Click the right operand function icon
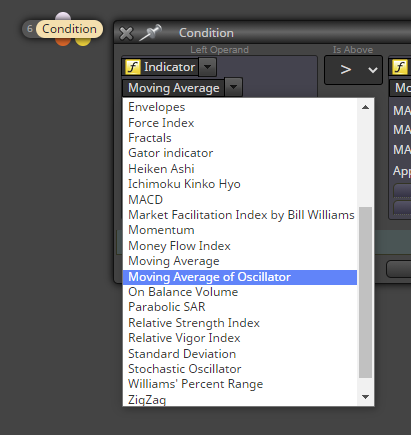Image resolution: width=411 pixels, height=435 pixels. (399, 67)
